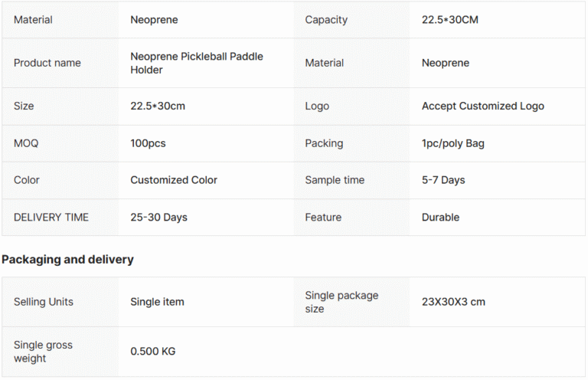Image resolution: width=588 pixels, height=380 pixels.
Task: Select the 'Single gross weight' label
Action: point(43,352)
